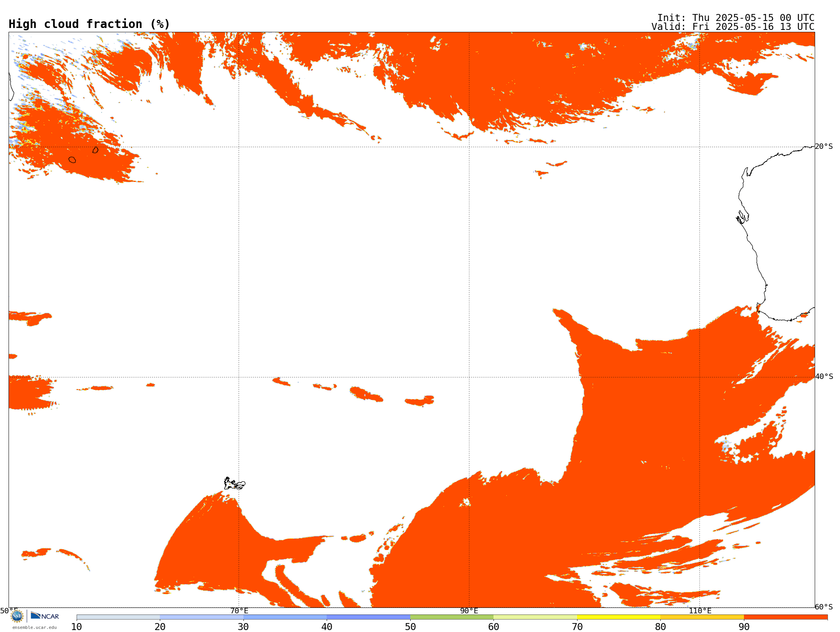
Task: Click the 110°E longitude label
Action: coord(700,611)
